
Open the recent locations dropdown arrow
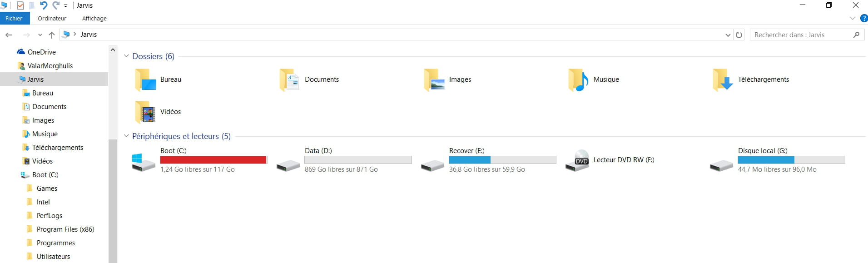pos(40,35)
